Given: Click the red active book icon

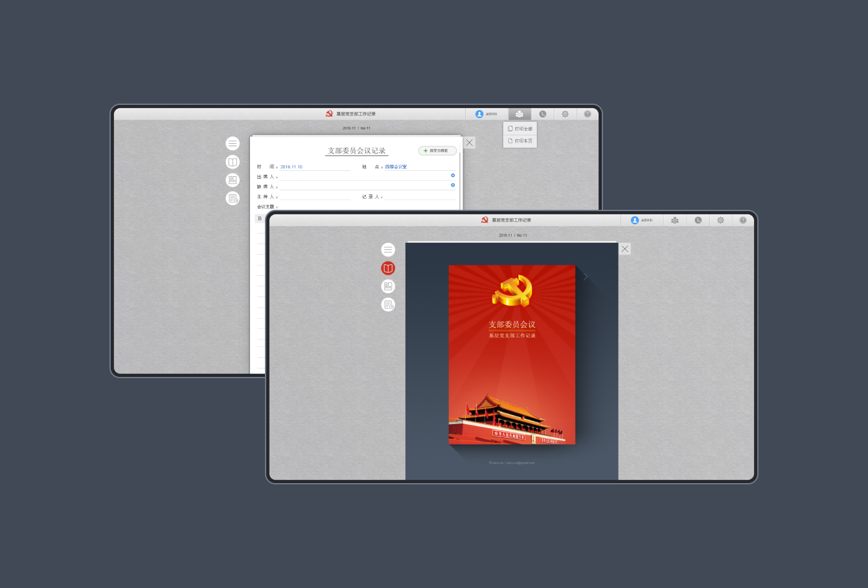Looking at the screenshot, I should [x=388, y=268].
